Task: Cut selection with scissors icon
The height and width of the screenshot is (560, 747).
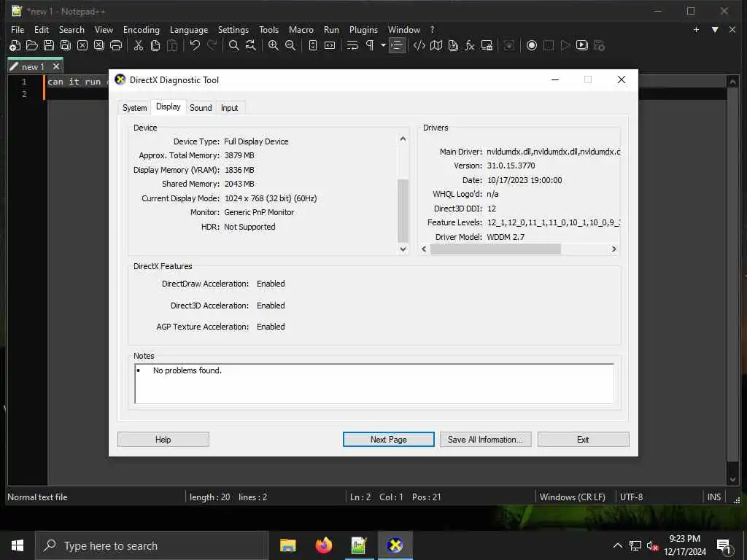Action: point(138,46)
